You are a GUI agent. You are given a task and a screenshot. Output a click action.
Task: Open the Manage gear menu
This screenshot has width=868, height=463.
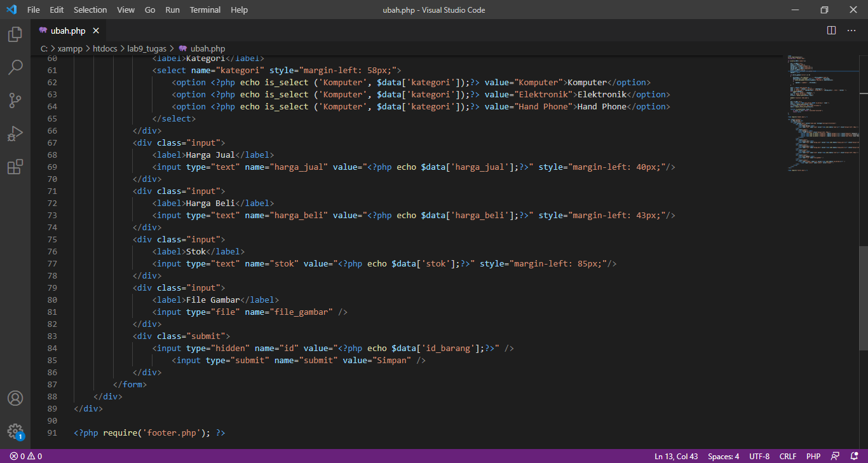click(15, 431)
